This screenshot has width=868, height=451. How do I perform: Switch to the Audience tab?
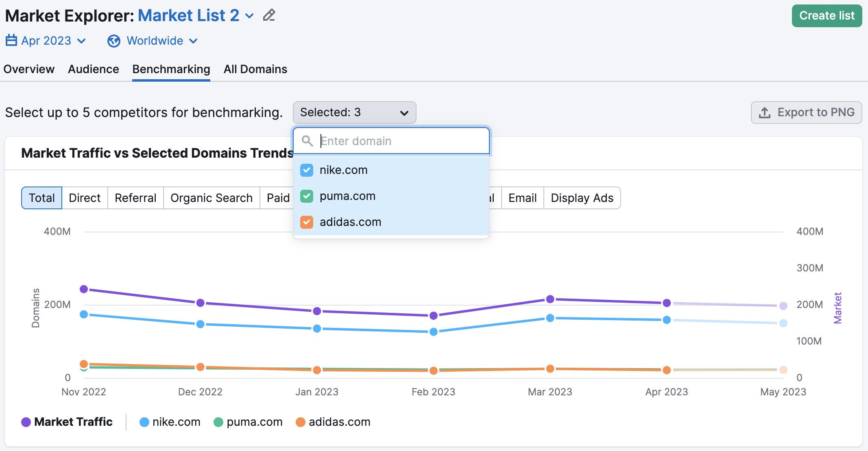coord(94,69)
